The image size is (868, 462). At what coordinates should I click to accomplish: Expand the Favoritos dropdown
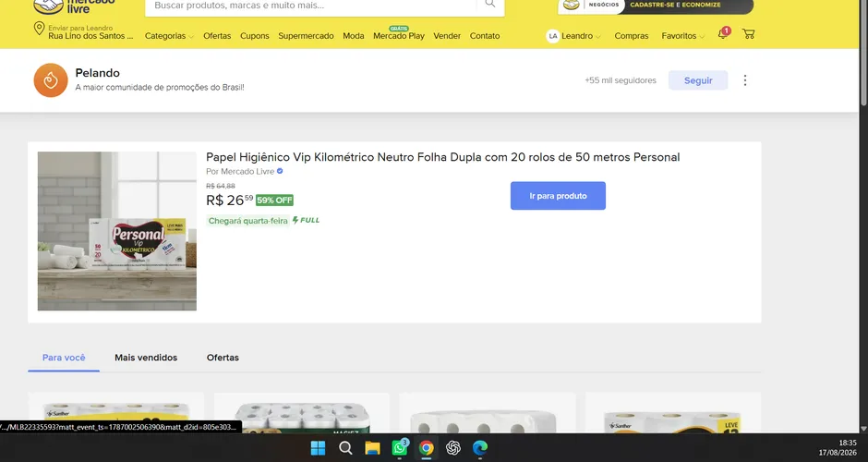pyautogui.click(x=682, y=36)
